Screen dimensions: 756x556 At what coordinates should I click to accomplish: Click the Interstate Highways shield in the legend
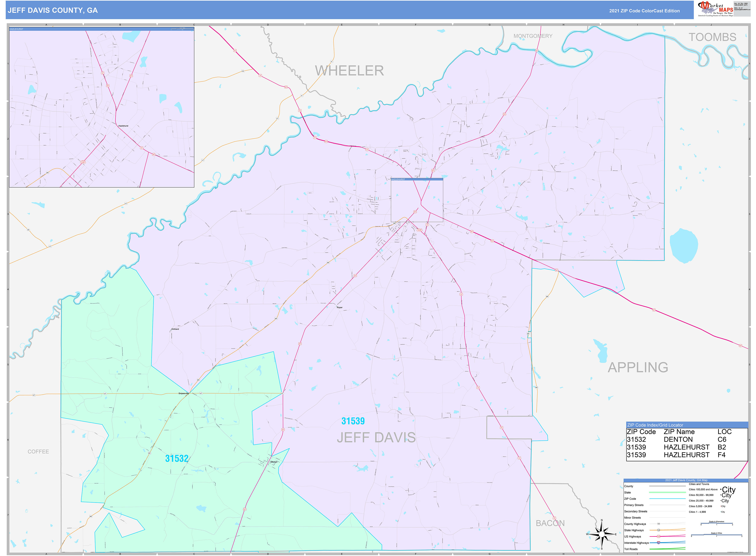click(659, 543)
